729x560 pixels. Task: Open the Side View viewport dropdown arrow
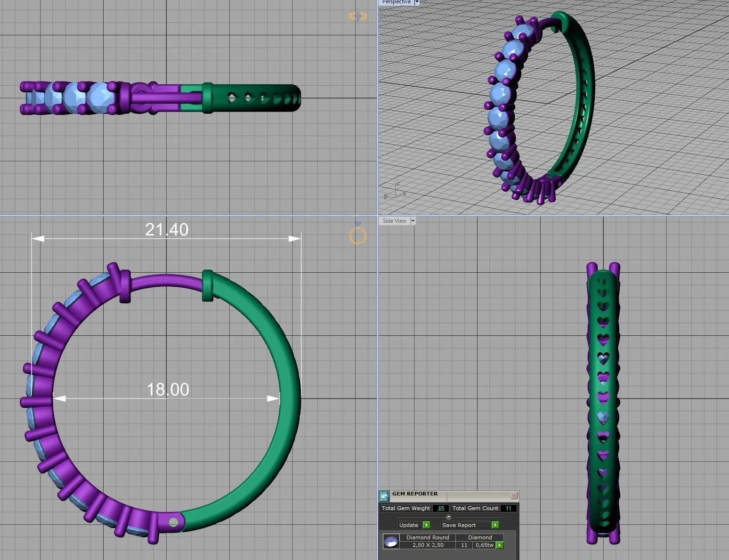point(413,221)
